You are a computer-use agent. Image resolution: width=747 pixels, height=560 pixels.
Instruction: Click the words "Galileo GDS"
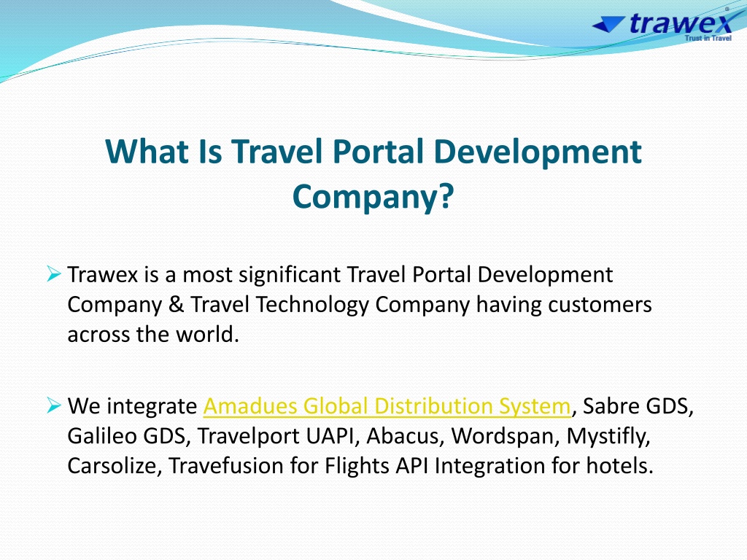click(x=126, y=436)
